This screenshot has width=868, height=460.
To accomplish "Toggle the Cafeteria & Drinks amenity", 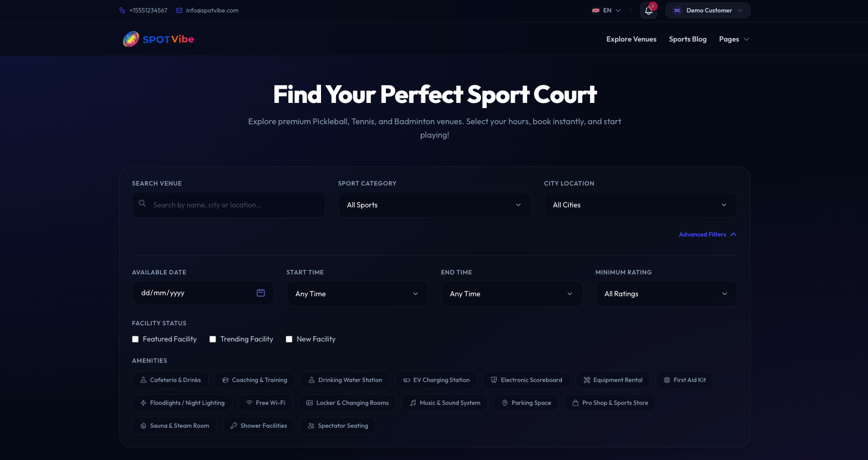I will click(170, 380).
